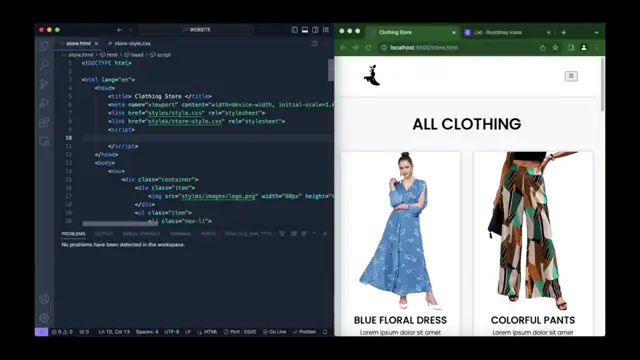Click the Problems panel filter funnel icon
This screenshot has width=640, height=360.
282,234
